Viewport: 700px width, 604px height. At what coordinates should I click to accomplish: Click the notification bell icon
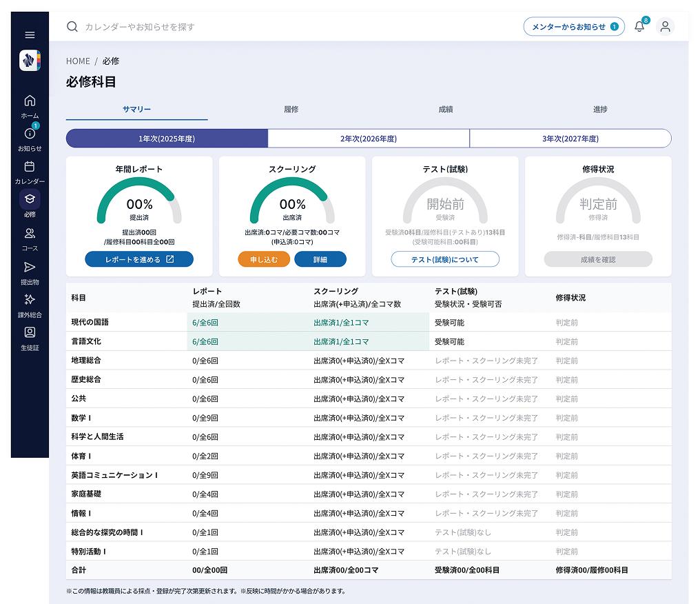click(x=639, y=27)
